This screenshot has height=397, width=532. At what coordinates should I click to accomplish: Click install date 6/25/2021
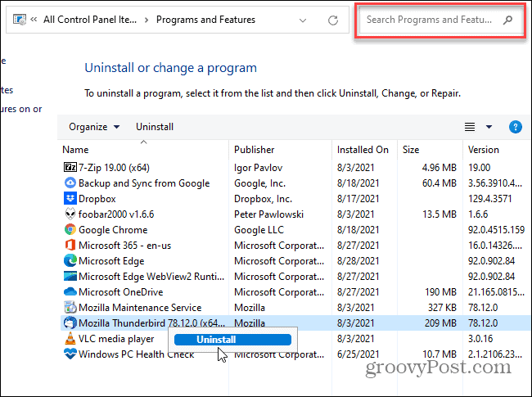click(x=358, y=354)
